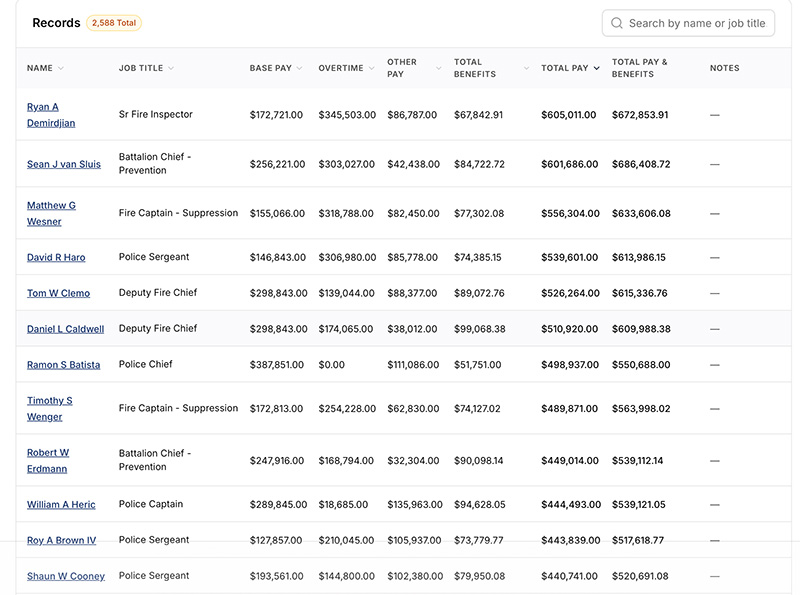The image size is (800, 595).
Task: Click total benefits value $99,068.38
Action: point(480,329)
